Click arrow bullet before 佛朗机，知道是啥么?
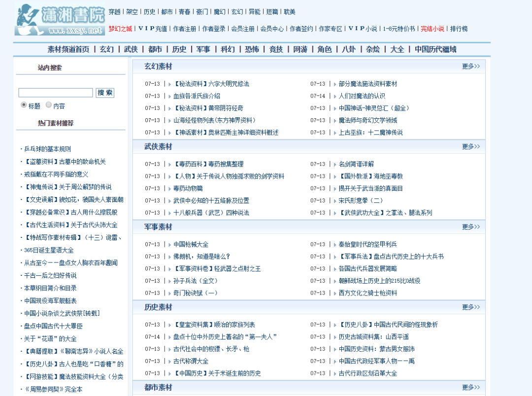 click(169, 257)
